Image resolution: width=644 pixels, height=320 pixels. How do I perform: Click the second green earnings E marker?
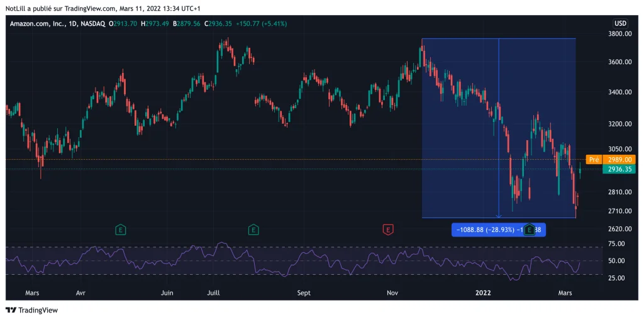pos(253,230)
